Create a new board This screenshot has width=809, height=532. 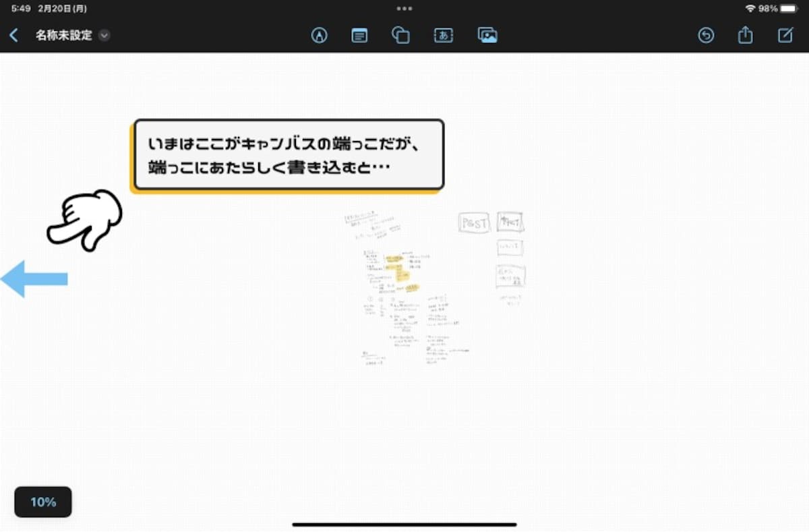click(x=785, y=35)
